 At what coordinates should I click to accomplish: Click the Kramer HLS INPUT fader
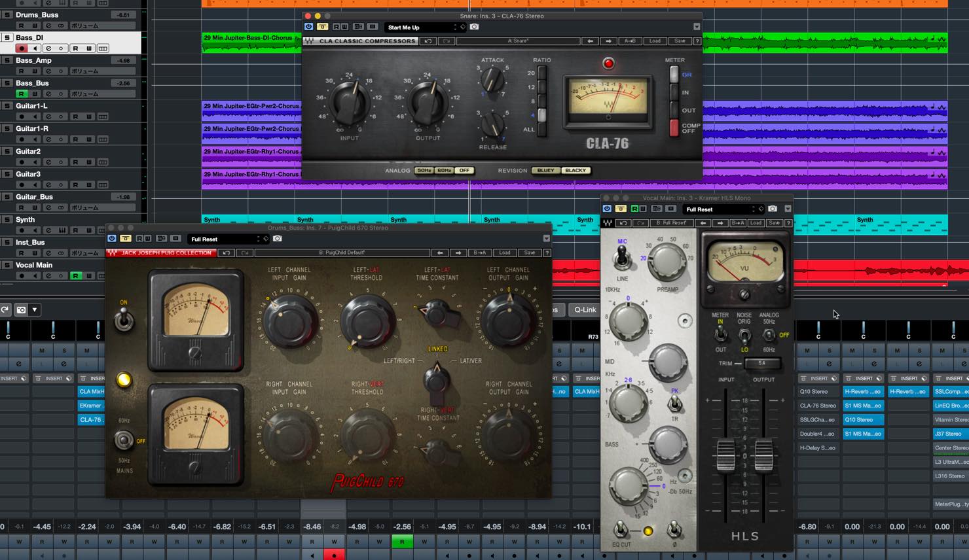click(726, 455)
